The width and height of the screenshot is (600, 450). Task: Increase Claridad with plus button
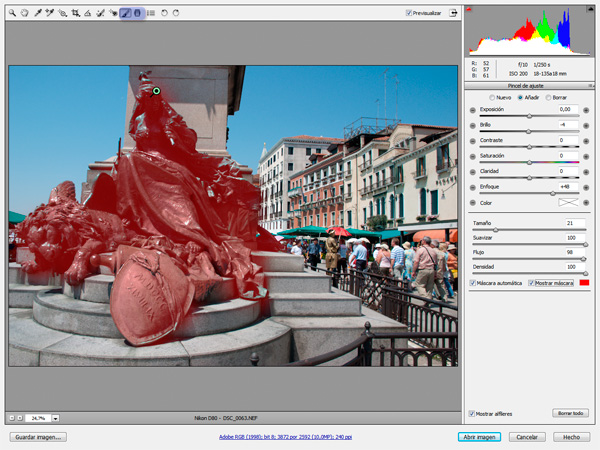[x=586, y=172]
